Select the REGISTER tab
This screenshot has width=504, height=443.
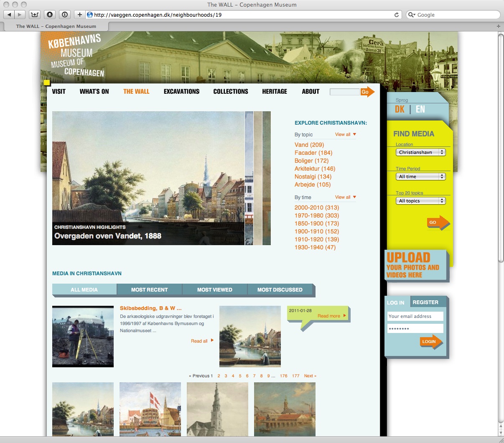425,302
